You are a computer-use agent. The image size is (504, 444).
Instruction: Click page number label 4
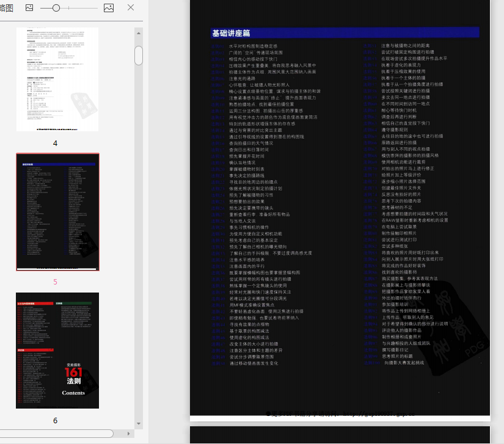(x=55, y=144)
